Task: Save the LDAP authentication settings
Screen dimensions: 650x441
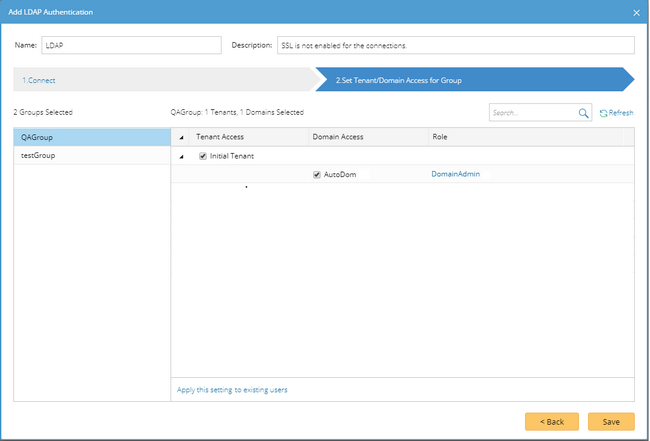Action: [x=611, y=421]
